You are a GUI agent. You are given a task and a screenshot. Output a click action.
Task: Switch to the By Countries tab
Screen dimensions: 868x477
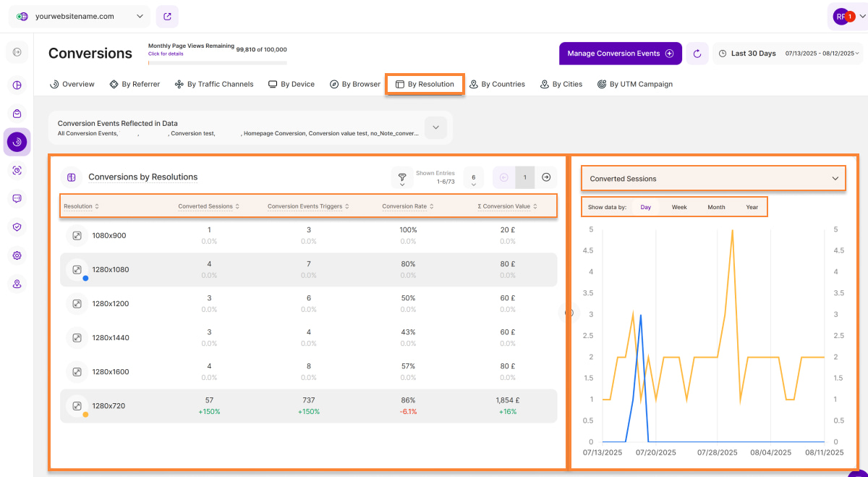[497, 84]
